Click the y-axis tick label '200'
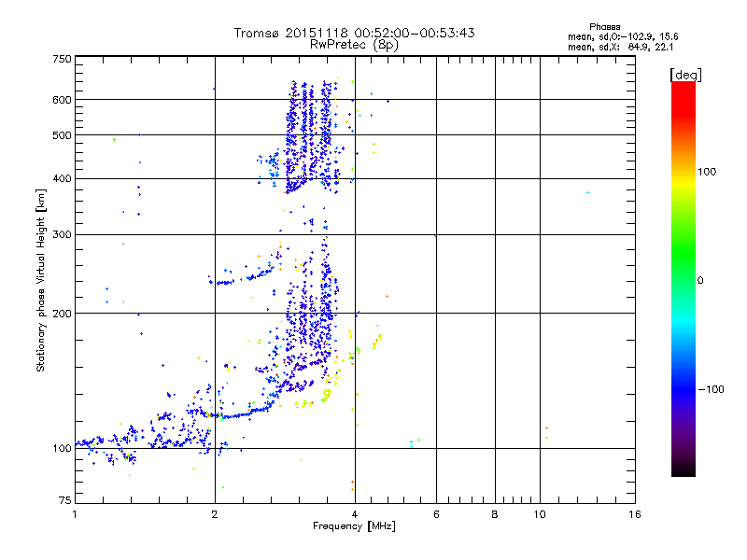This screenshot has height=560, width=747. point(63,314)
